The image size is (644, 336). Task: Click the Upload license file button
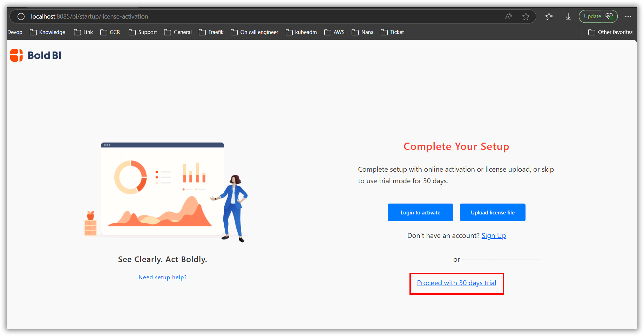[493, 212]
